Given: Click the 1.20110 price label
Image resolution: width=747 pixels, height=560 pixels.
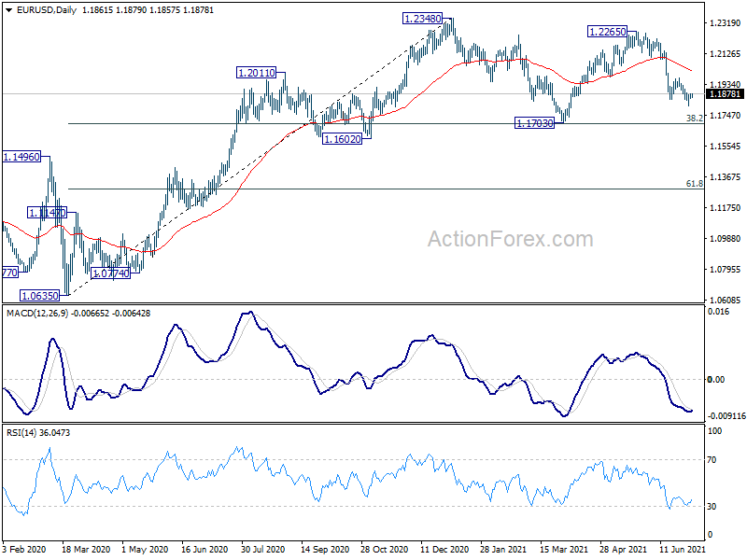Looking at the screenshot, I should [256, 73].
